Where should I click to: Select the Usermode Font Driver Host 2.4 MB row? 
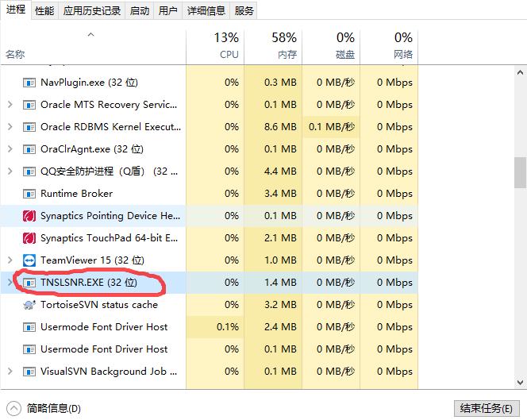(103, 327)
